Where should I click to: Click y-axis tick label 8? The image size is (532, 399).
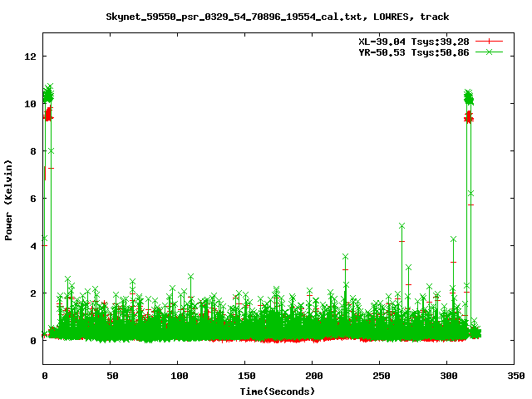(x=33, y=151)
